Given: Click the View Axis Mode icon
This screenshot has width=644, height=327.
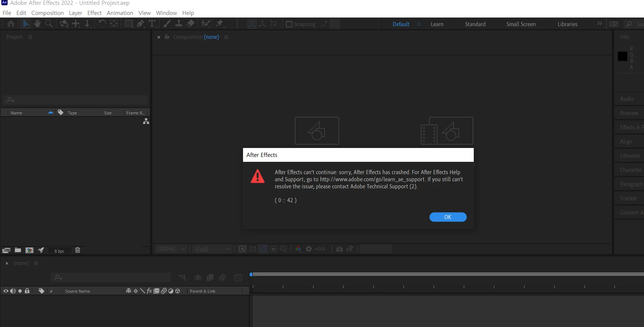Looking at the screenshot, I should [274, 24].
